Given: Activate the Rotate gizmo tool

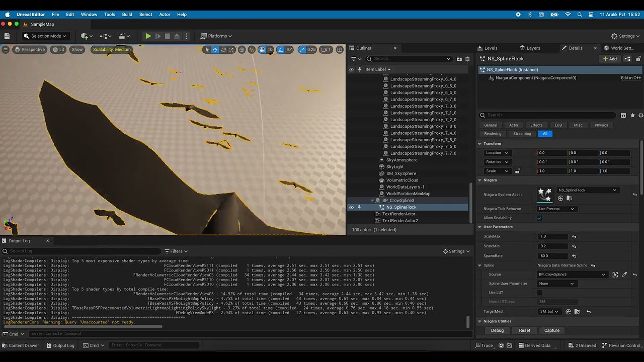Looking at the screenshot, I should (x=223, y=49).
